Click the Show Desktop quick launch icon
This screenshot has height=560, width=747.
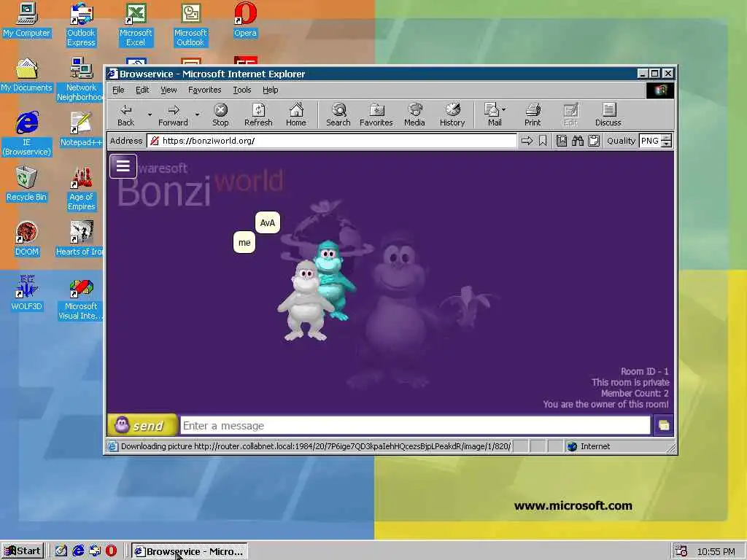(x=61, y=551)
